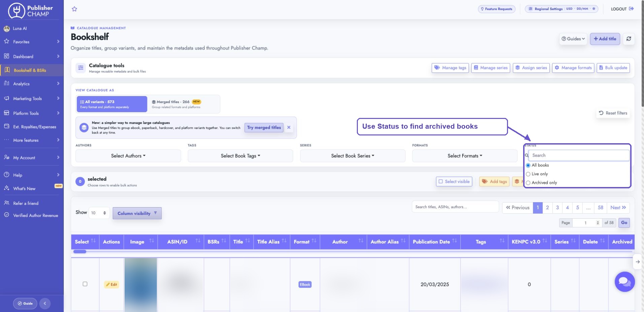Check the first row's select checkbox

point(85,284)
